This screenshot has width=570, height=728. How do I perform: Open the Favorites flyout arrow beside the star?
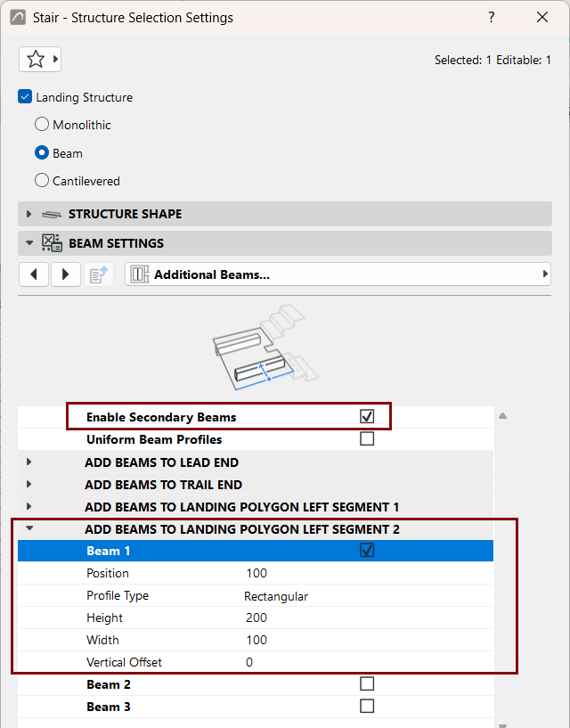55,60
